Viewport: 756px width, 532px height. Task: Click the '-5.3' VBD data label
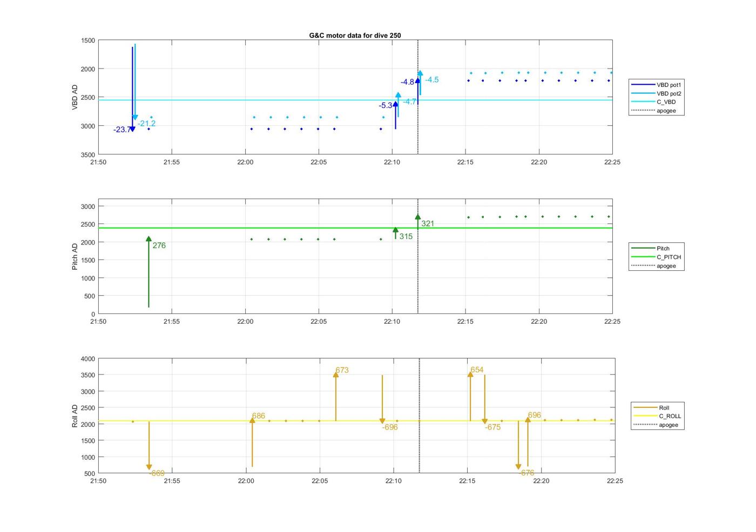tap(386, 106)
